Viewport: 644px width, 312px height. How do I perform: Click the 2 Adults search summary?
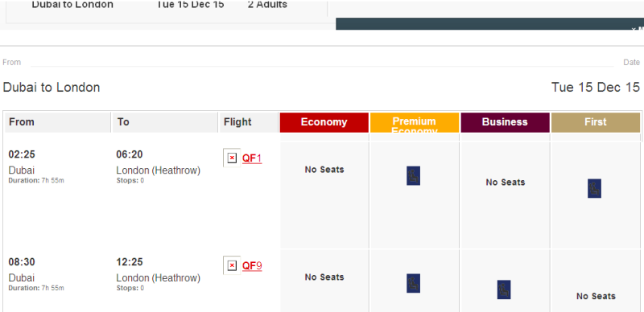pyautogui.click(x=267, y=5)
